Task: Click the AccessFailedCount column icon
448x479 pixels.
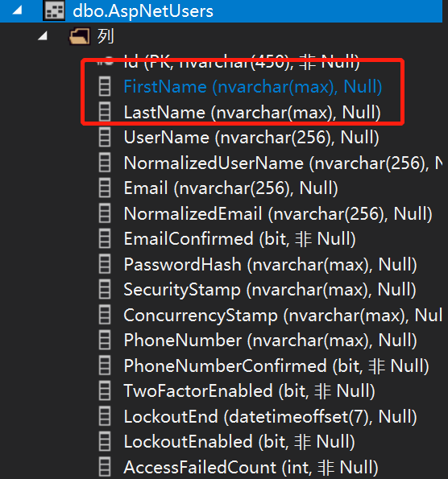Action: [105, 467]
